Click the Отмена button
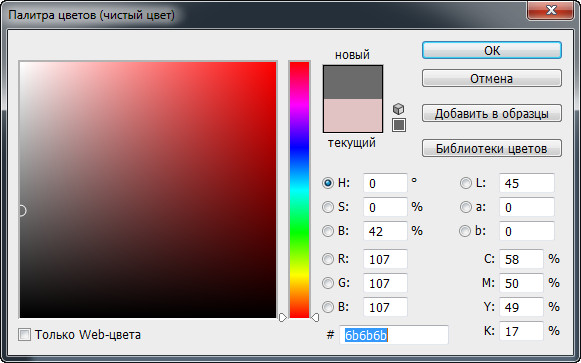Image resolution: width=581 pixels, height=363 pixels. point(492,79)
